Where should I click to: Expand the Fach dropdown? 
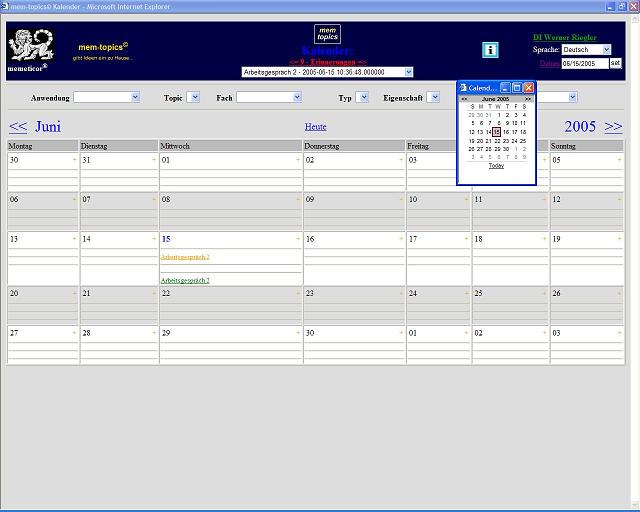pyautogui.click(x=269, y=98)
